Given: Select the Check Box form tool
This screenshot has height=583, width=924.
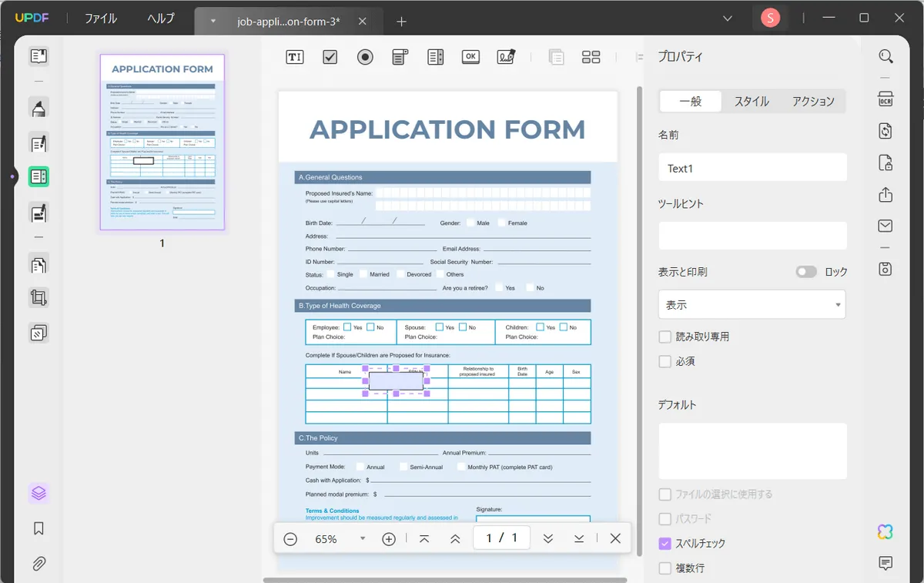Looking at the screenshot, I should tap(330, 57).
